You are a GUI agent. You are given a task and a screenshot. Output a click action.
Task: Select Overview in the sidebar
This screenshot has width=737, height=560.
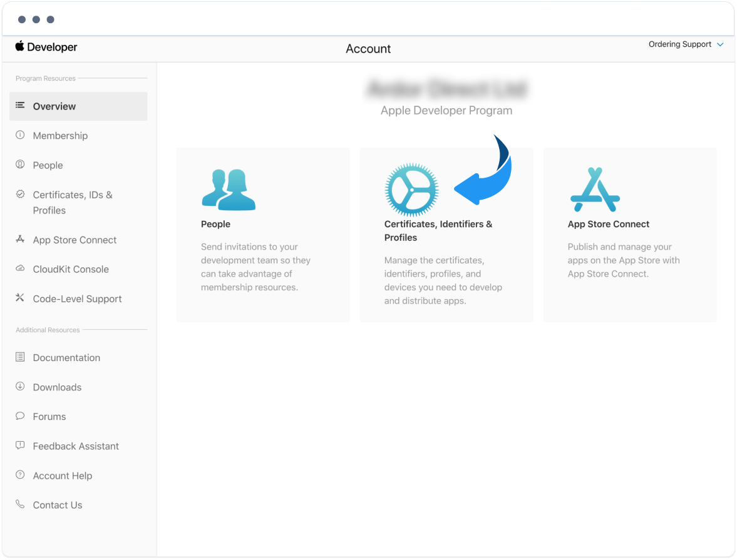coord(78,106)
